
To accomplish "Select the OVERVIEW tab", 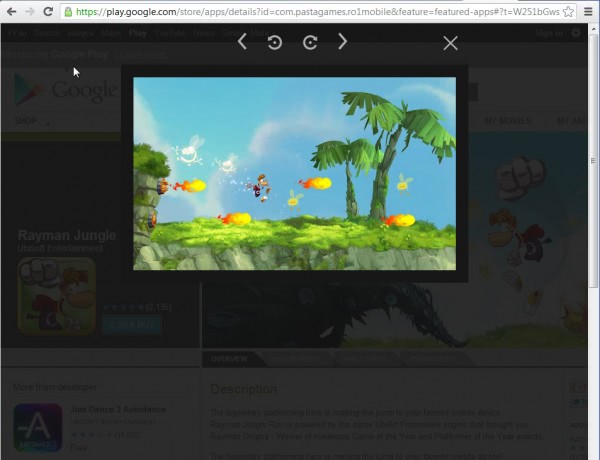I will pyautogui.click(x=230, y=359).
